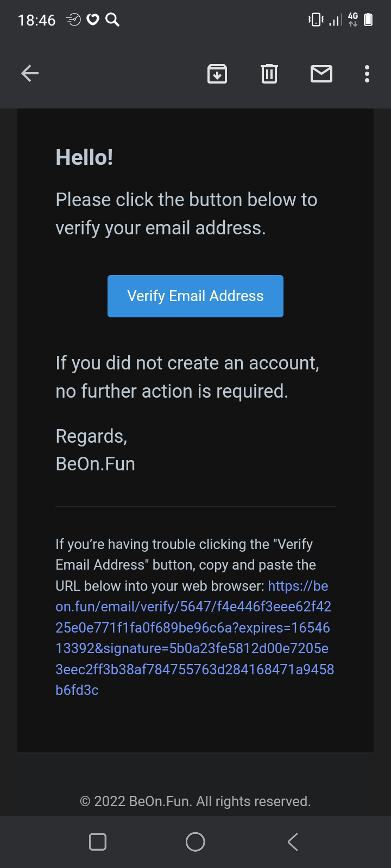Tap the BeOn.Fun signature text
This screenshot has width=391, height=868.
click(x=96, y=464)
